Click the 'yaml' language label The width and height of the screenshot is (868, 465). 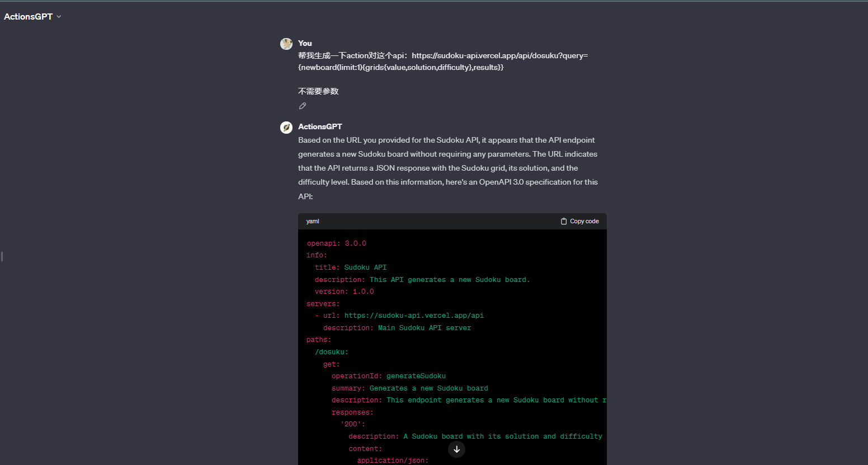[x=313, y=221]
